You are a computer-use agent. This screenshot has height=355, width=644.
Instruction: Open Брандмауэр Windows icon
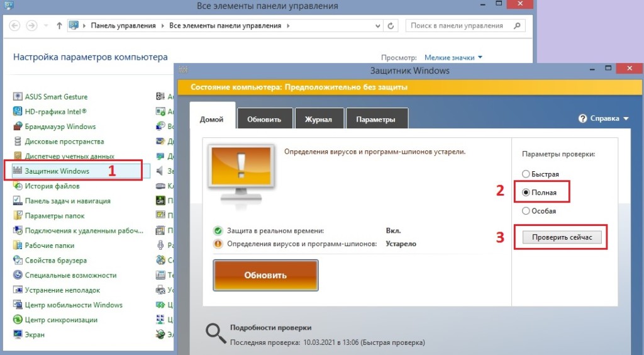point(18,126)
